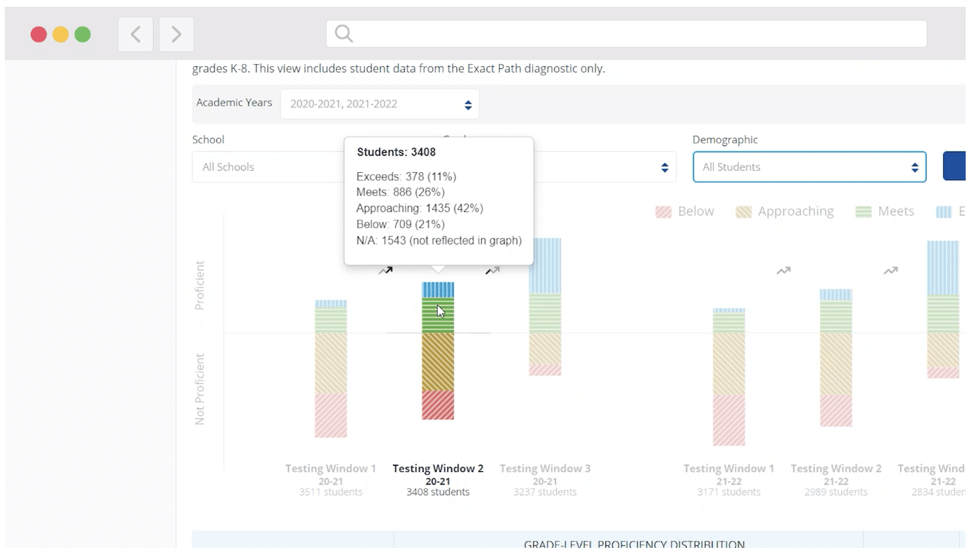Screen dimensions: 980x556
Task: Open the Grade-Level Proficiency Distribution section
Action: tap(634, 544)
